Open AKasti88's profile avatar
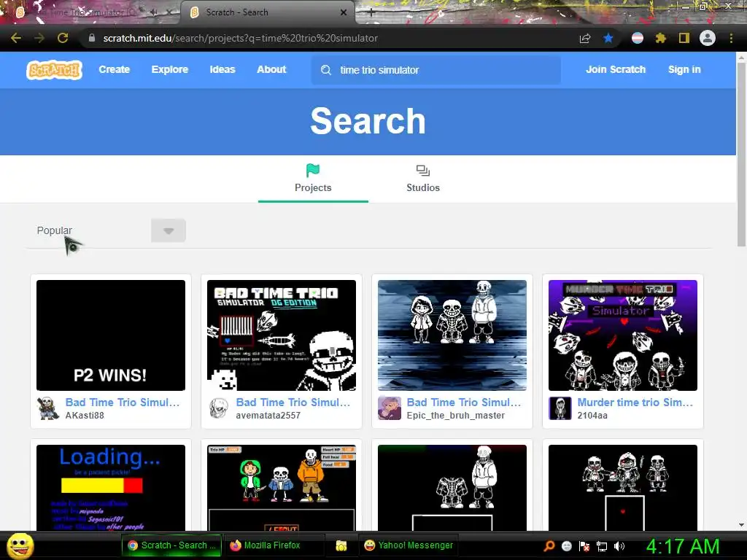The height and width of the screenshot is (560, 747). (x=48, y=408)
